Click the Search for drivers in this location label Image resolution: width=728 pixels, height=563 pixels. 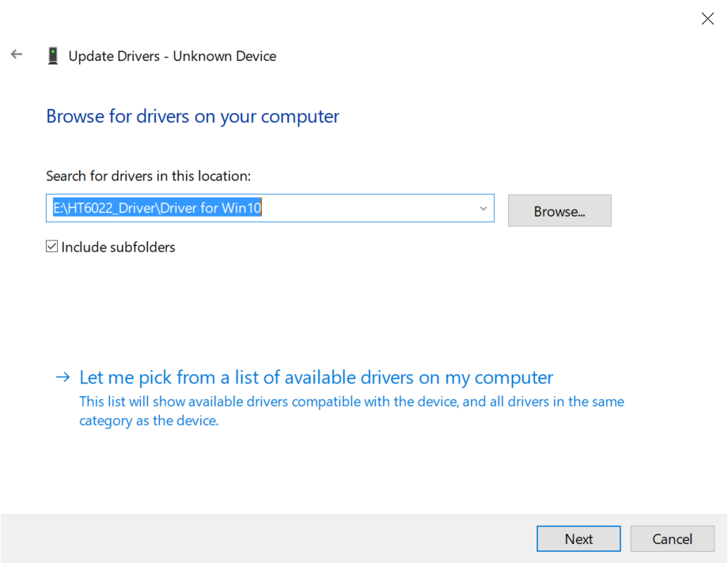click(x=148, y=176)
